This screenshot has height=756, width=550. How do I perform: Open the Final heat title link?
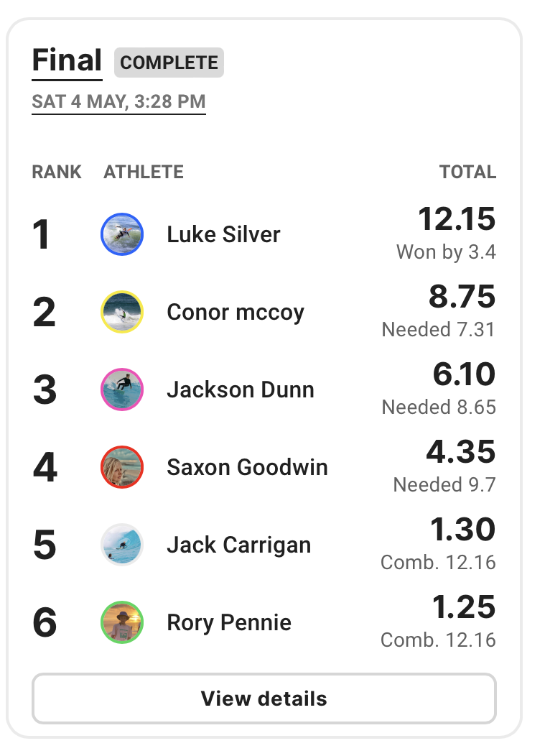tap(67, 61)
